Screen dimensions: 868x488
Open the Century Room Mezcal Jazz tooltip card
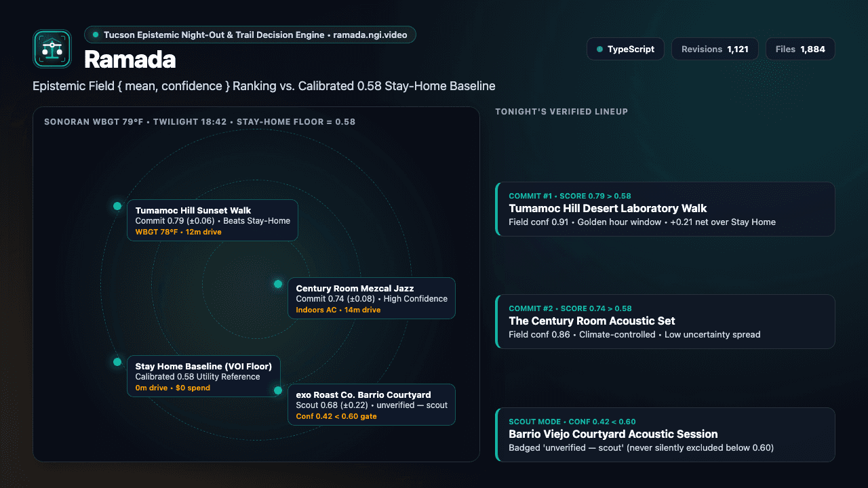[372, 298]
